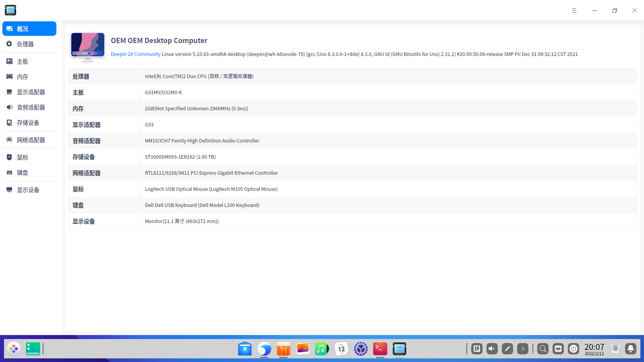This screenshot has height=362, width=644.
Task: Show the 内存 memory section
Action: (29, 77)
